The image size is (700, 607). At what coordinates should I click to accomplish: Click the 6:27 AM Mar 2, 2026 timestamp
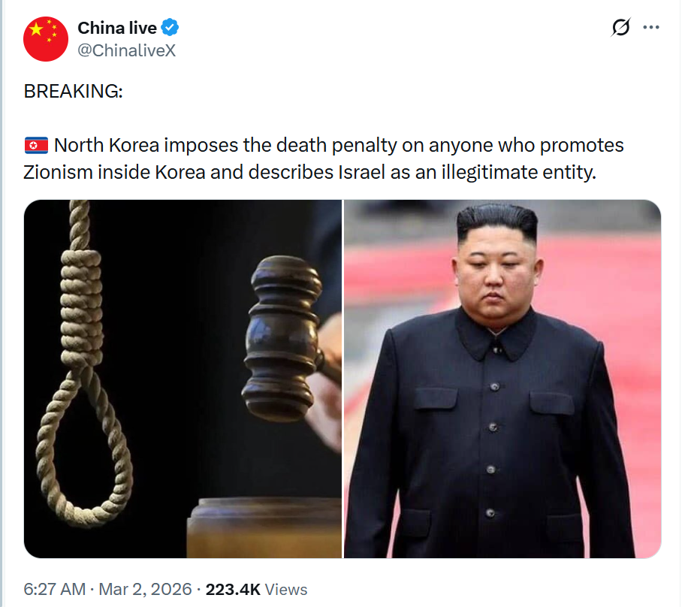[107, 589]
